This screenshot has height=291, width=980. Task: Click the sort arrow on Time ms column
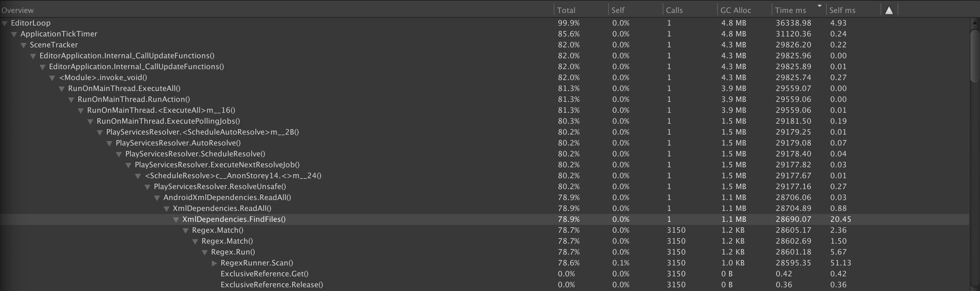pyautogui.click(x=820, y=6)
